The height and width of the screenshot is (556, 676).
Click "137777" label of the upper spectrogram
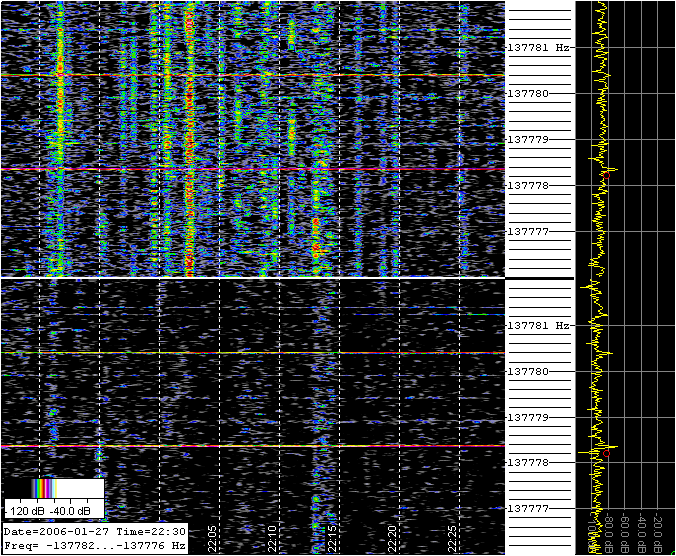point(529,231)
